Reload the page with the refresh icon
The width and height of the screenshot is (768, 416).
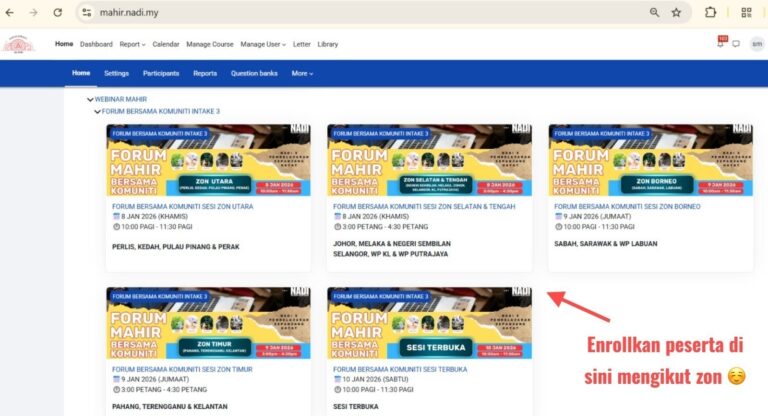57,12
